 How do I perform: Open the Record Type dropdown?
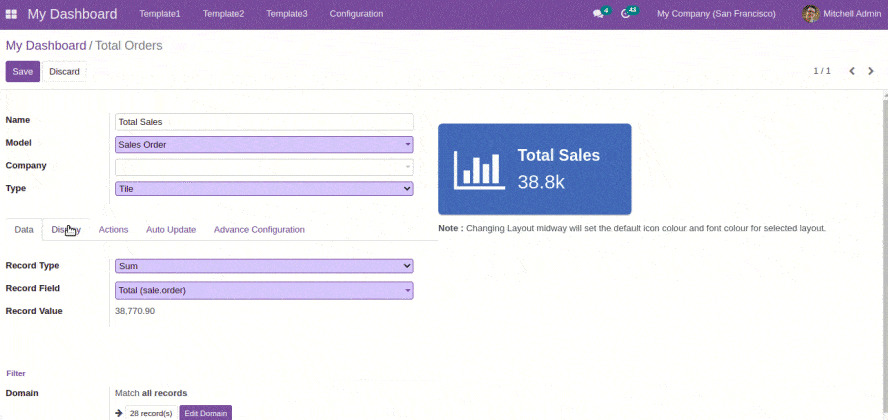264,266
